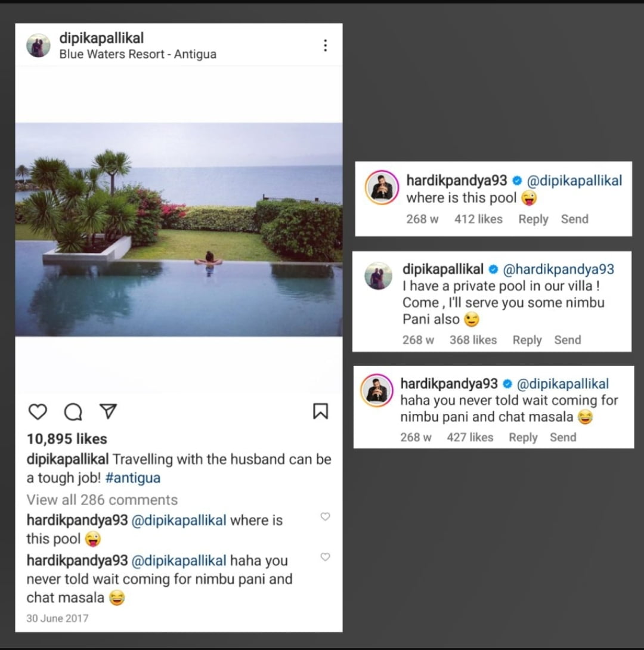Open hardikpandya93 avatar on third comment card

click(377, 391)
